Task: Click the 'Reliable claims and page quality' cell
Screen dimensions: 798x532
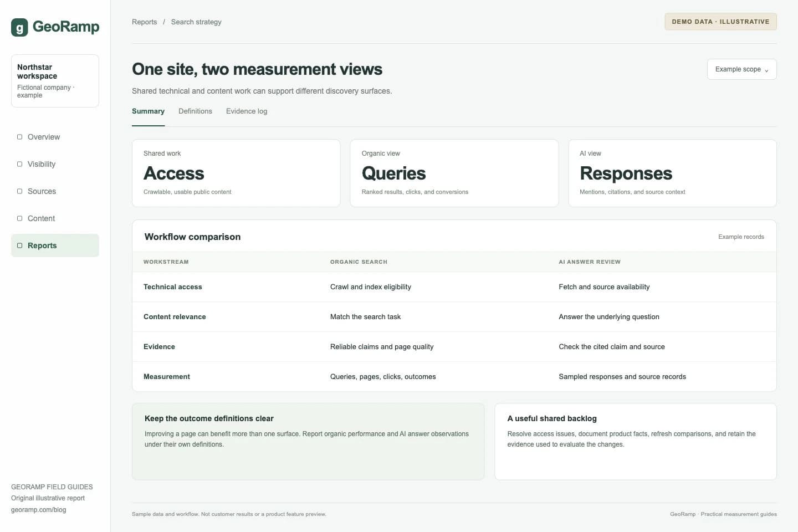Action: tap(382, 347)
